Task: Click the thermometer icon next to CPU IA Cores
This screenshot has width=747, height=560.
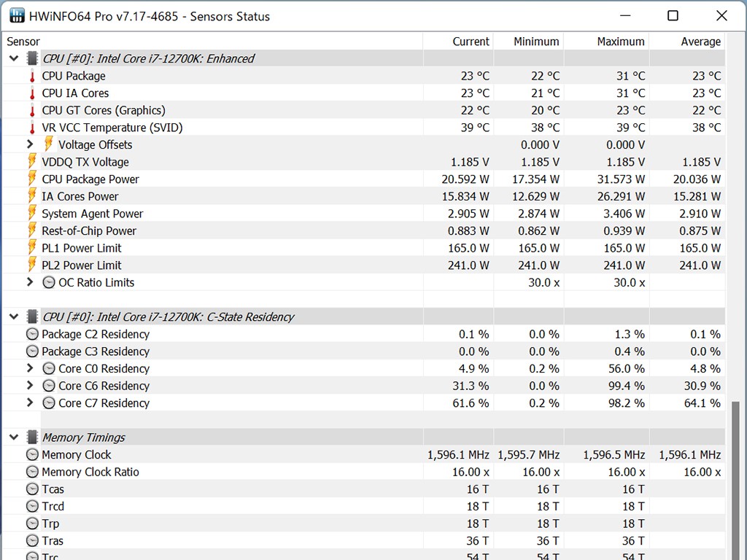Action: [32, 93]
